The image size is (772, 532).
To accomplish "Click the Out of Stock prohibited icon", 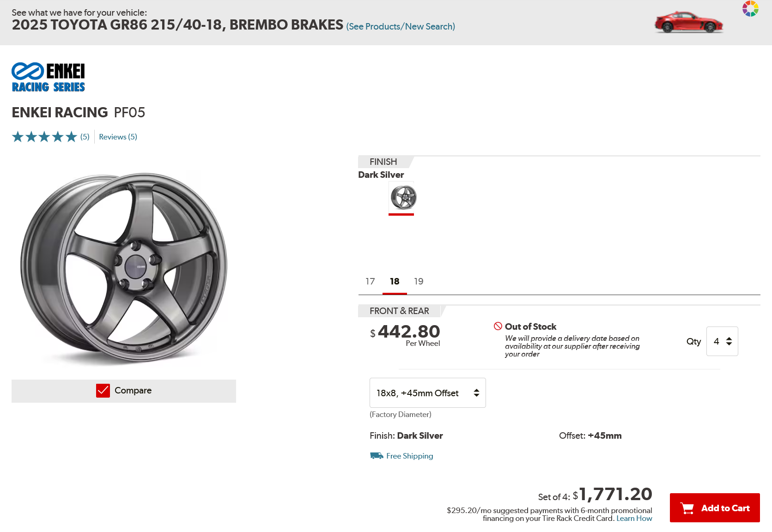I will 498,326.
